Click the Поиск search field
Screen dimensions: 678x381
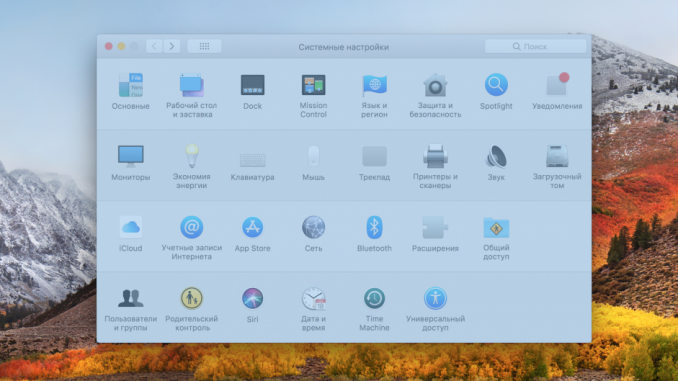[535, 46]
